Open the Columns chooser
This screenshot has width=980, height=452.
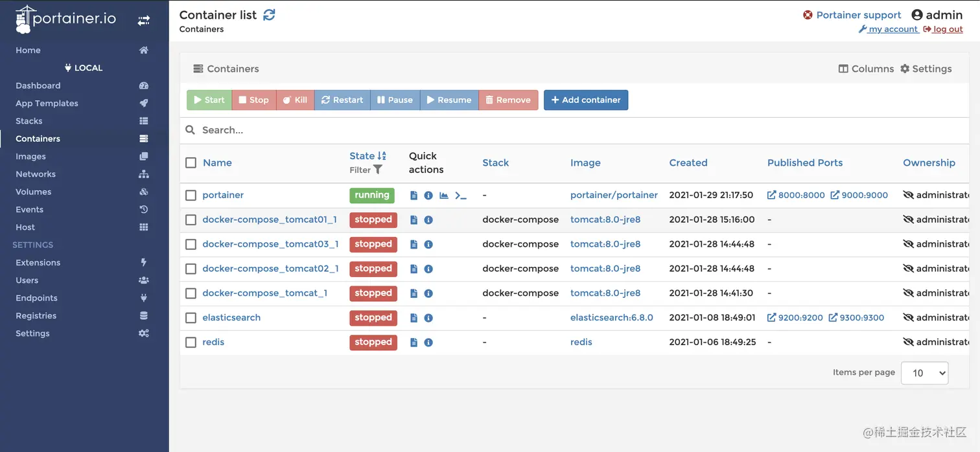tap(866, 69)
